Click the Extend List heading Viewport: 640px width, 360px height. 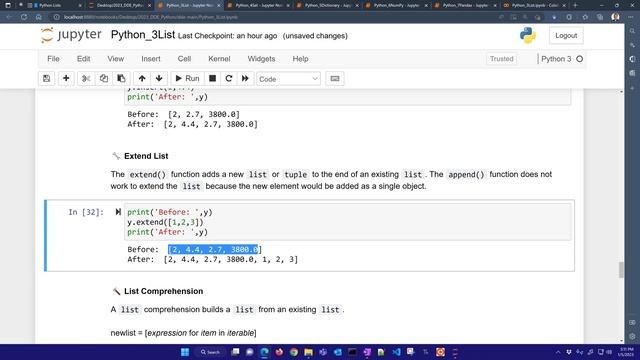click(146, 156)
